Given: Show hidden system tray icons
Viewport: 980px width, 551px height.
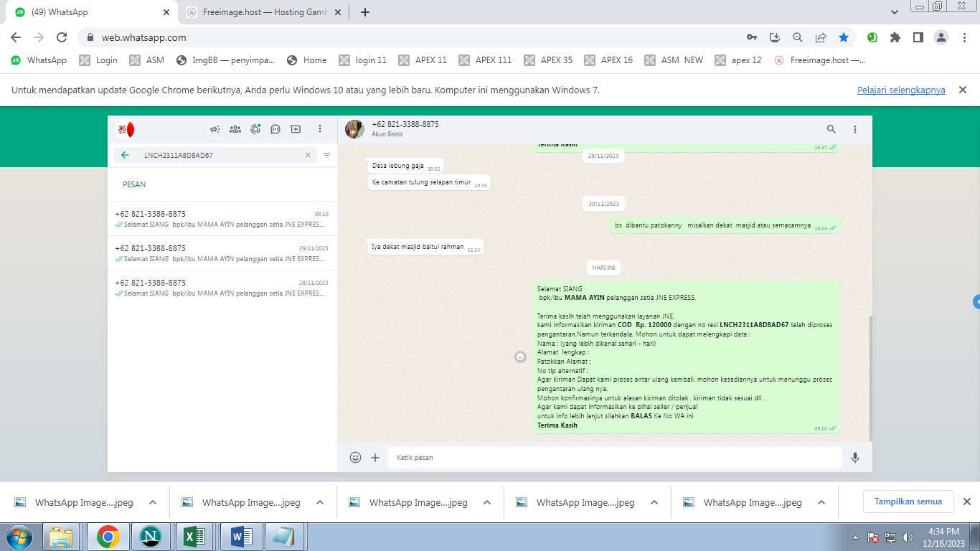Looking at the screenshot, I should [x=855, y=537].
